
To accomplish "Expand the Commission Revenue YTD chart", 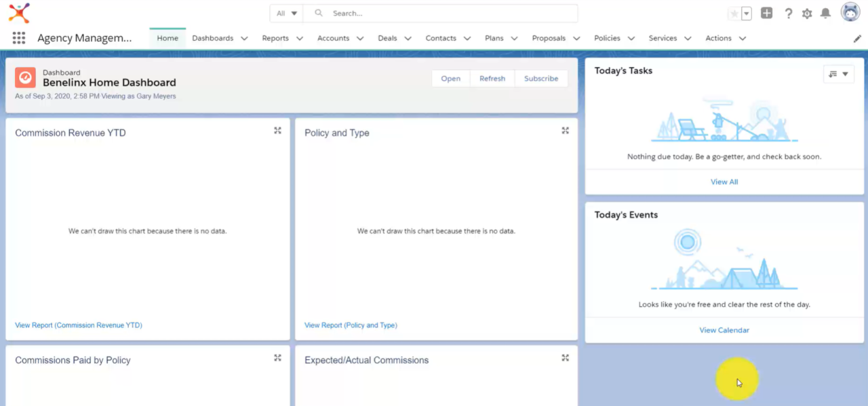I will point(277,130).
